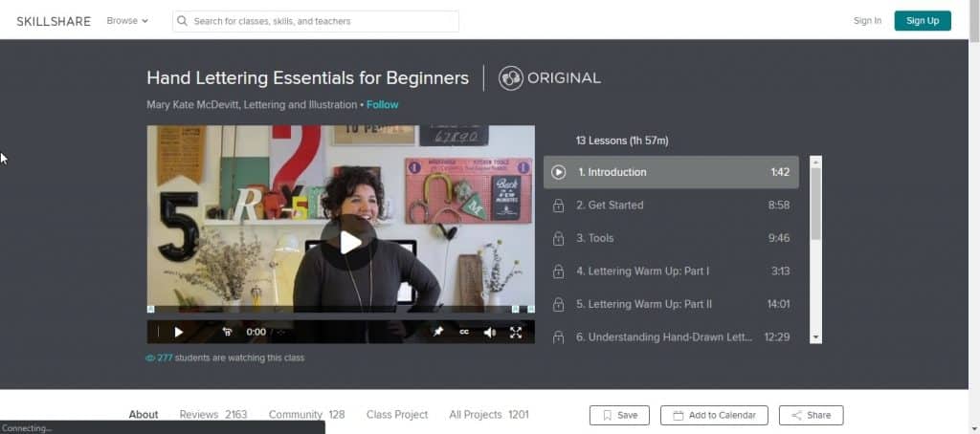Click the Sign Up button
Viewport: 980px width, 434px height.
point(922,21)
